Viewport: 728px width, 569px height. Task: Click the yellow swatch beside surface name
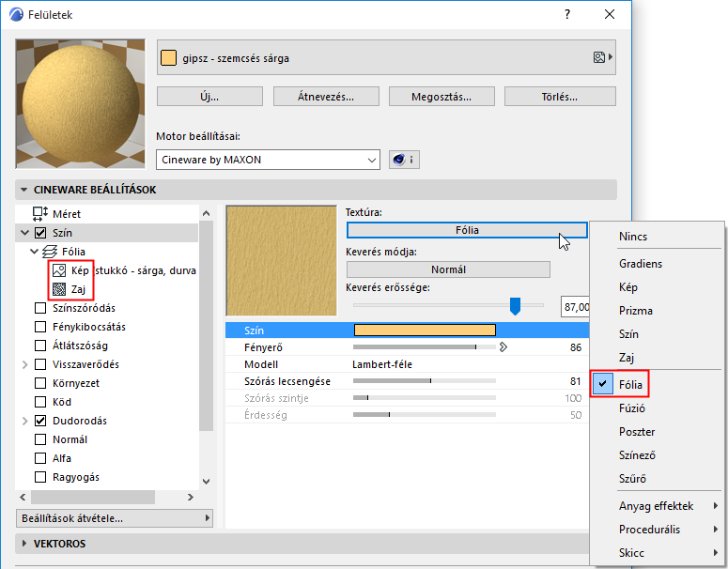coord(168,58)
